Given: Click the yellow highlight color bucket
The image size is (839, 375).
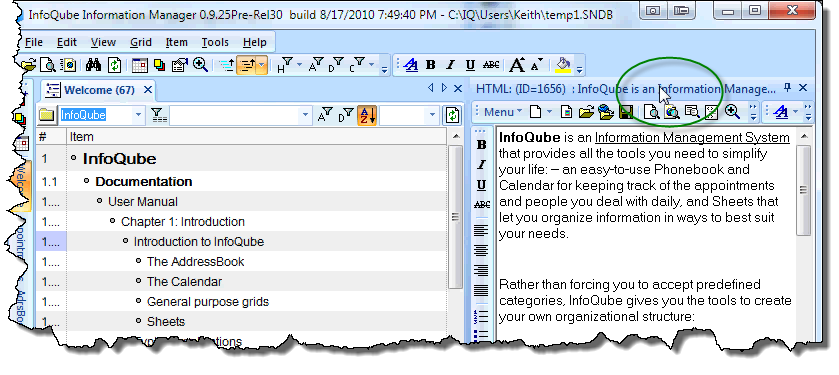Looking at the screenshot, I should (x=564, y=65).
